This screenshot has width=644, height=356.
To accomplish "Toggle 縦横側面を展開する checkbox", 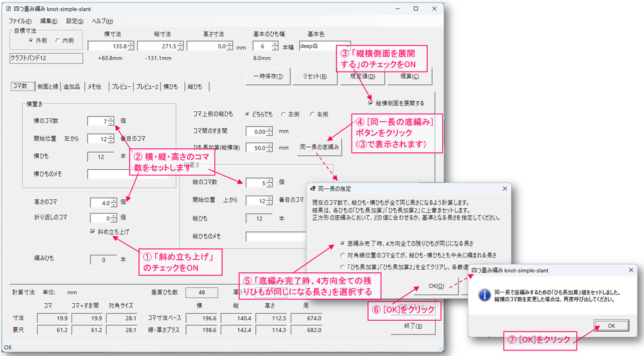I will 370,103.
